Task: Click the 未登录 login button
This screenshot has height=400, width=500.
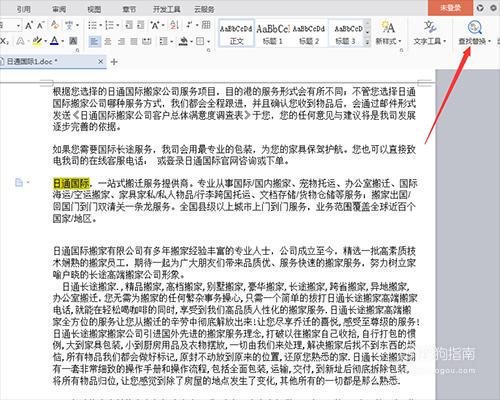Action: point(450,8)
